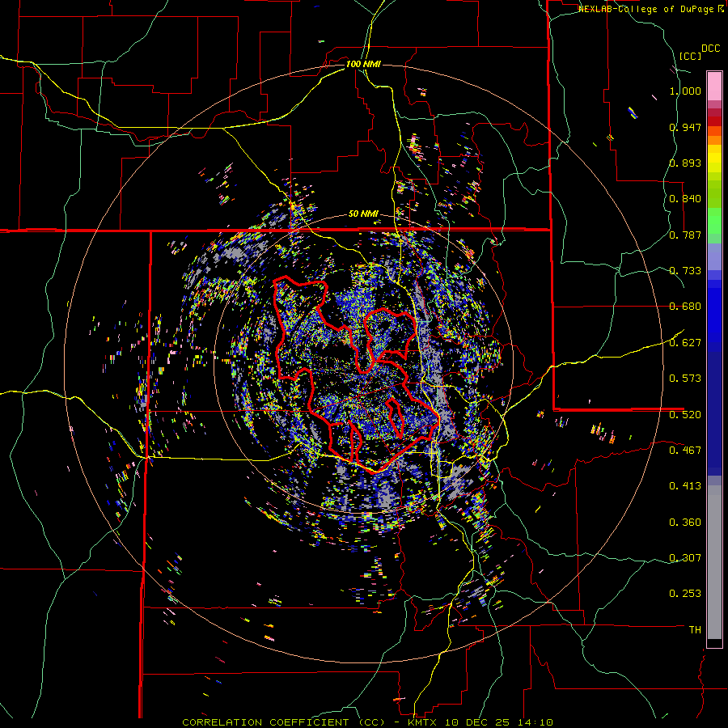Click the 0.307 scale value
Screen dimensions: 728x728
685,557
